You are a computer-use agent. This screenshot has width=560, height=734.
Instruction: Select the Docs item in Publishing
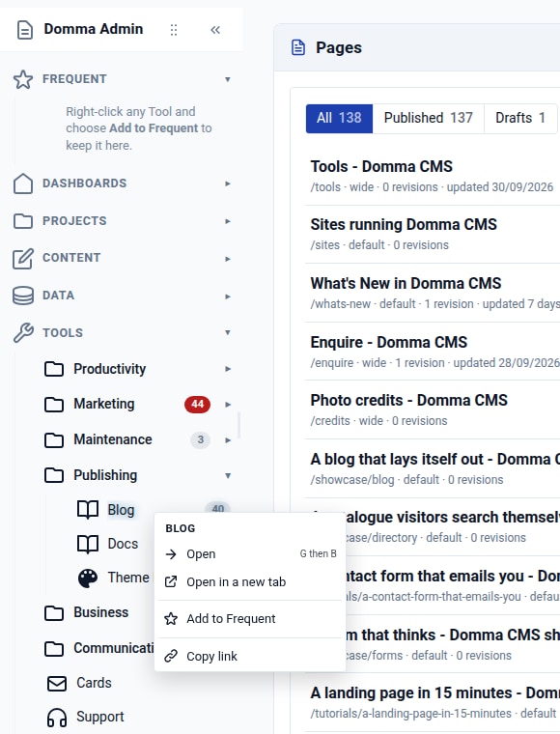tap(123, 544)
